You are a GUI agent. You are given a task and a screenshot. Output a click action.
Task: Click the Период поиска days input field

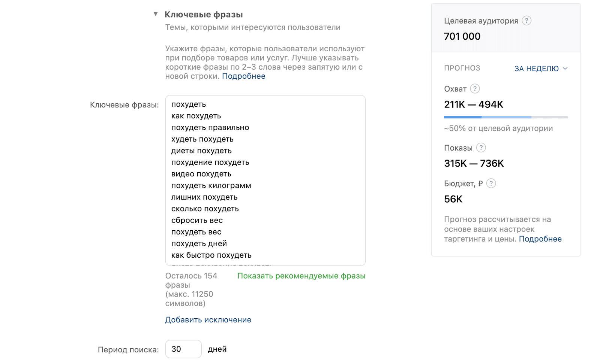tap(183, 349)
